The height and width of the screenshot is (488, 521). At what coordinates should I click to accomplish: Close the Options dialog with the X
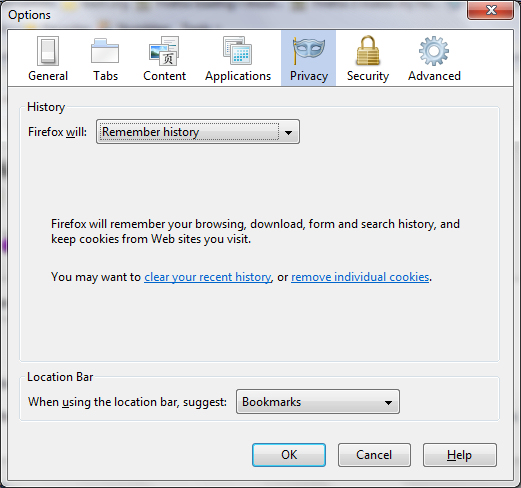pos(490,10)
